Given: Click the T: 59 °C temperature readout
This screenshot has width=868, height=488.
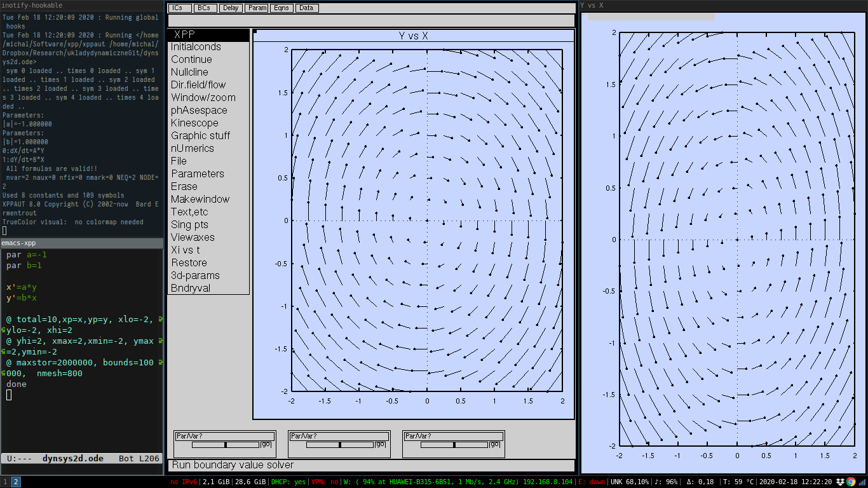Looking at the screenshot, I should [x=738, y=482].
